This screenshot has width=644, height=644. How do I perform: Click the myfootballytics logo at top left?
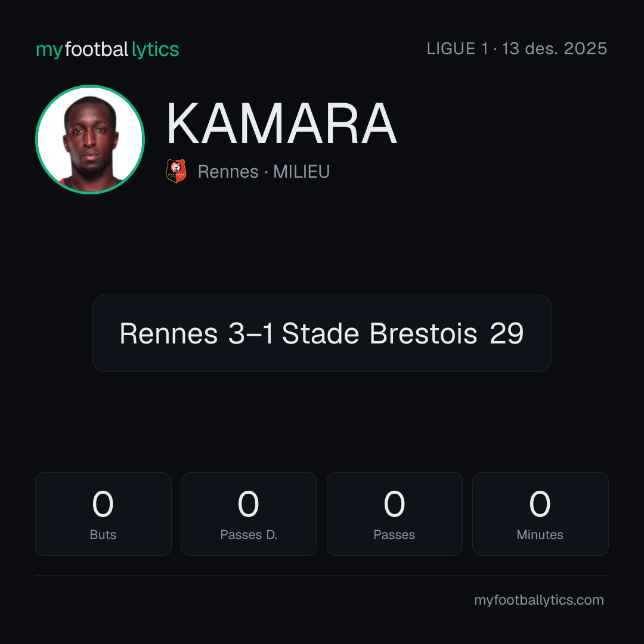point(107,49)
